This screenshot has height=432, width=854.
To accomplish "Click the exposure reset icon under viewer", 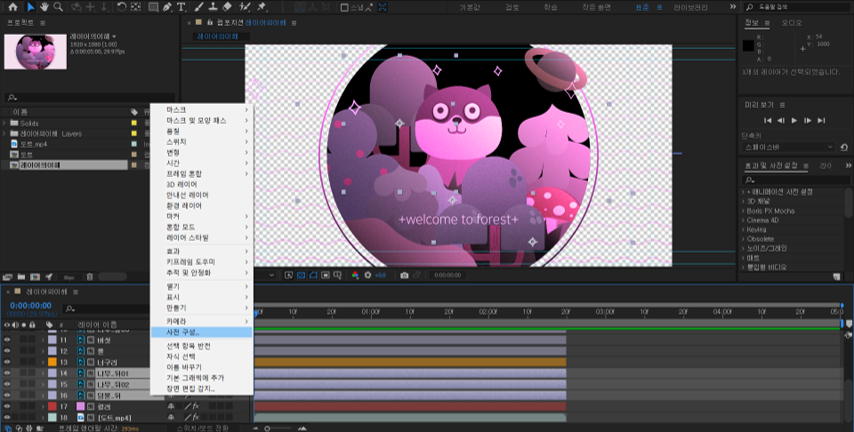I will (x=368, y=275).
